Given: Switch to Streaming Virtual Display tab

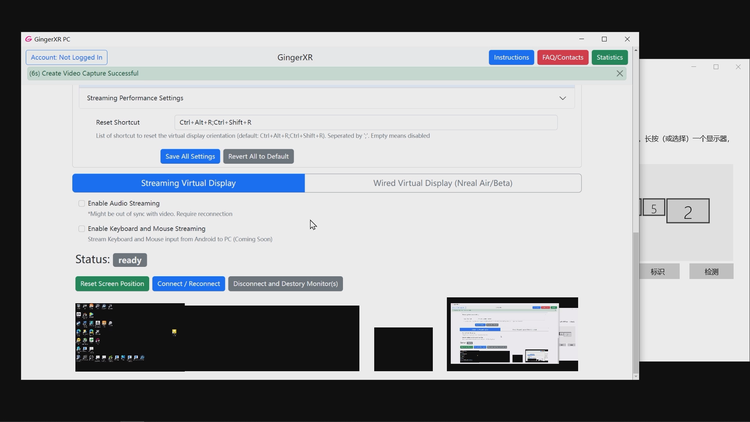Looking at the screenshot, I should tap(188, 183).
